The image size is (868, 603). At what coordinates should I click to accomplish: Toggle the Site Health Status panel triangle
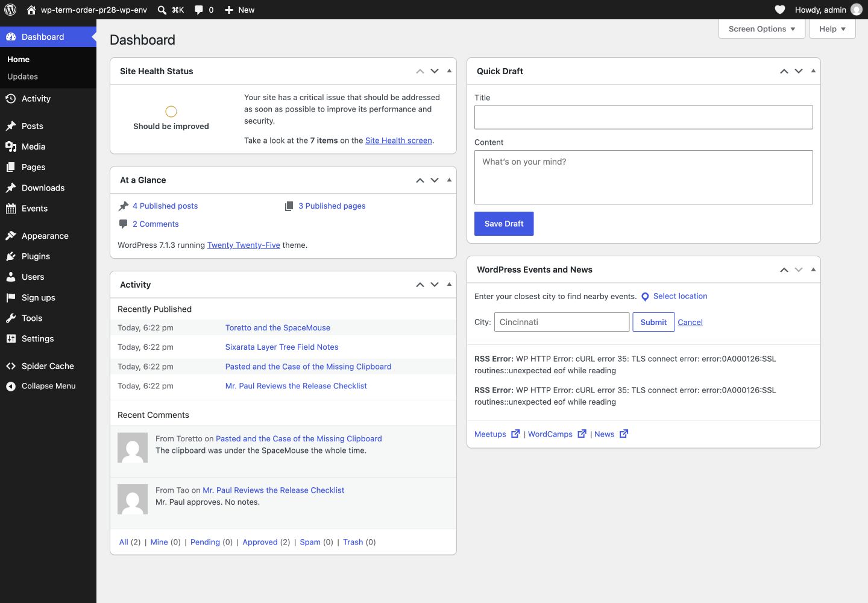(x=449, y=71)
